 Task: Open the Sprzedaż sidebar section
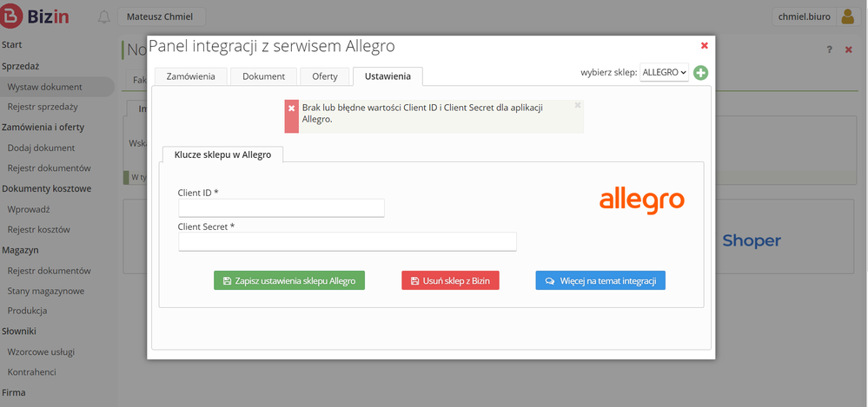pos(21,66)
